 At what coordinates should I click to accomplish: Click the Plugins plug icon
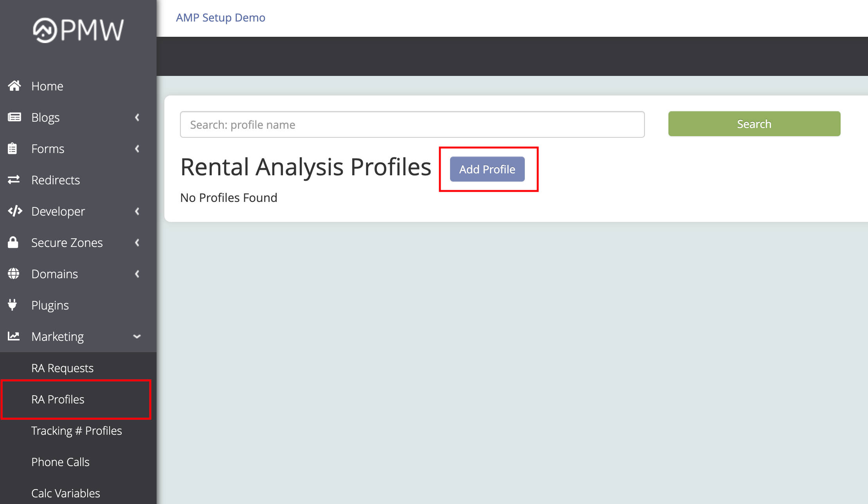(x=13, y=305)
